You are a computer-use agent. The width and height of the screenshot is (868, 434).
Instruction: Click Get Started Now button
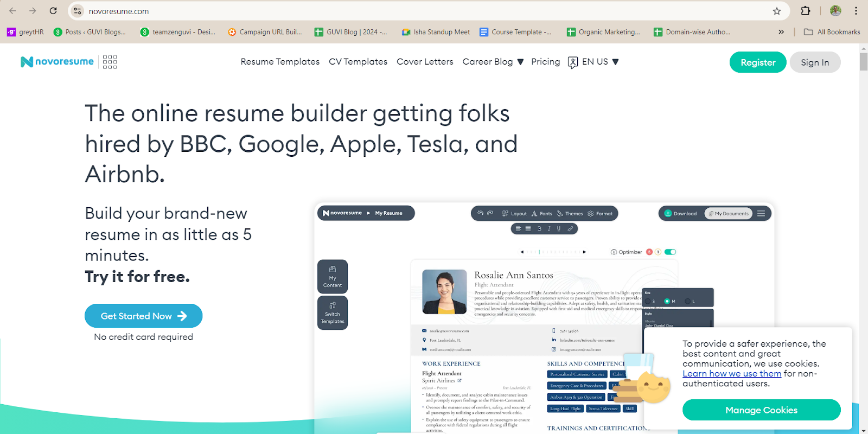click(143, 316)
